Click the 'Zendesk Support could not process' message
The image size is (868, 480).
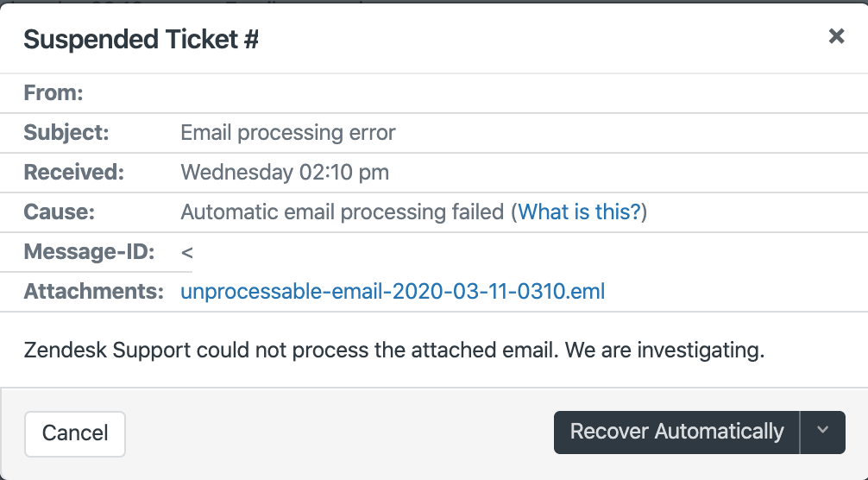pos(394,351)
